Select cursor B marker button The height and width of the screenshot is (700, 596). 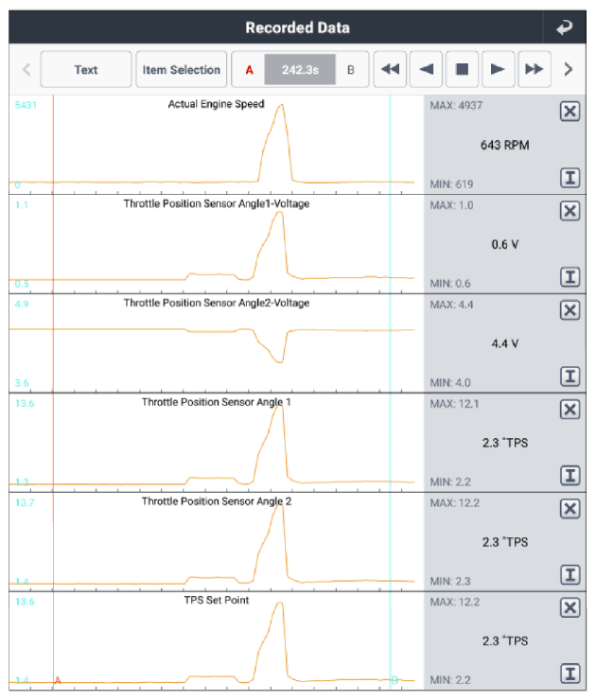click(x=350, y=69)
